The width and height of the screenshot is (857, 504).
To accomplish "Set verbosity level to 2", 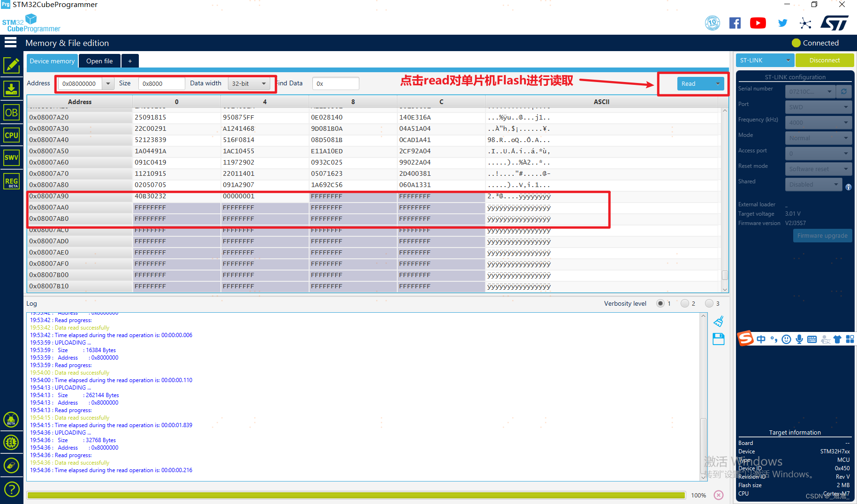I will (685, 303).
